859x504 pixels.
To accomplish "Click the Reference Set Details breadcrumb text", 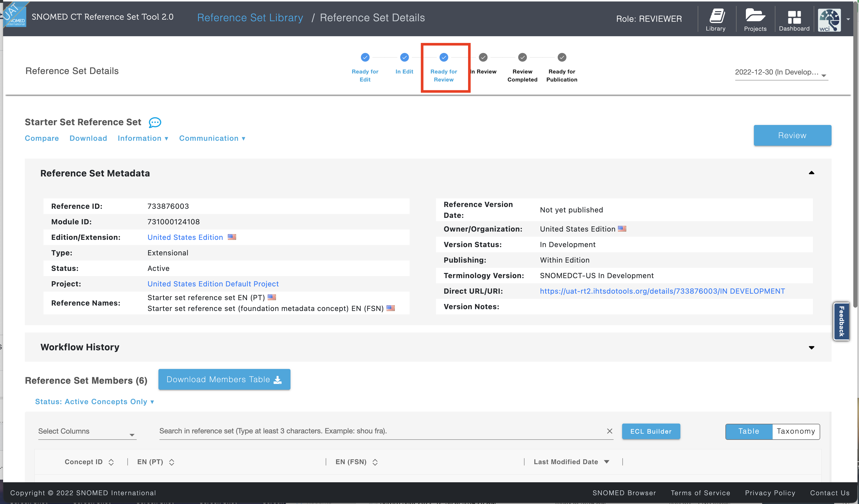I will pyautogui.click(x=372, y=18).
